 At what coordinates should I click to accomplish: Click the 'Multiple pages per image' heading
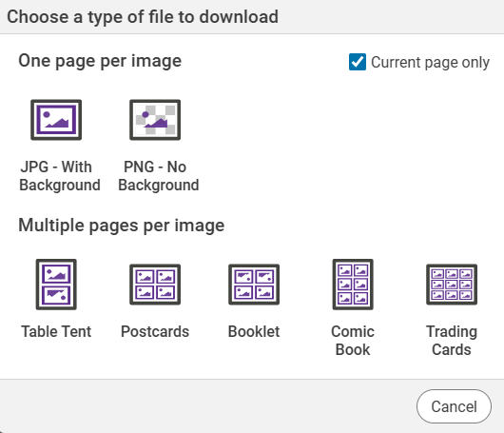122,226
